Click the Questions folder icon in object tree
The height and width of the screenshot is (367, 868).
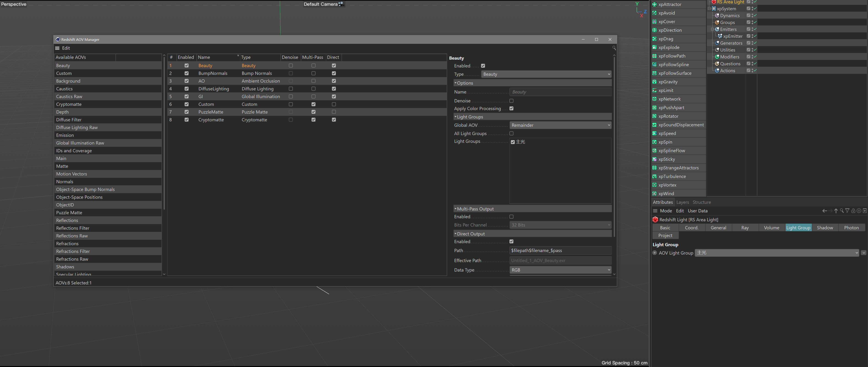click(x=717, y=63)
